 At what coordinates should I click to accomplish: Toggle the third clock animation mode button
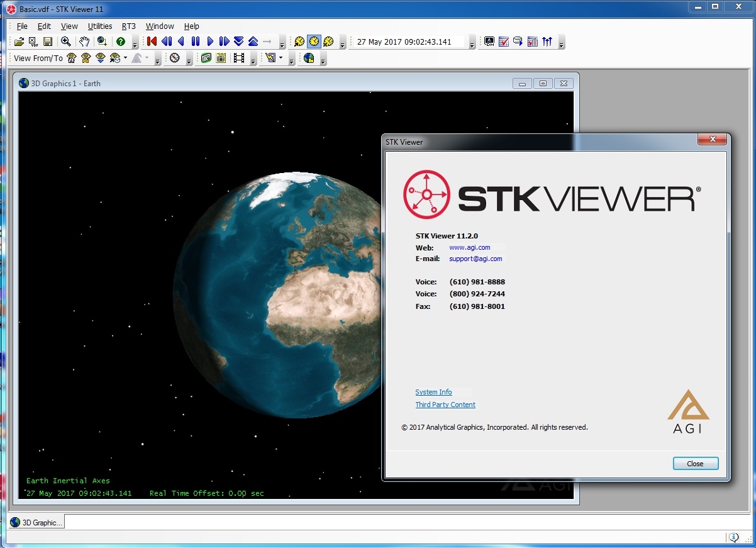(x=328, y=42)
